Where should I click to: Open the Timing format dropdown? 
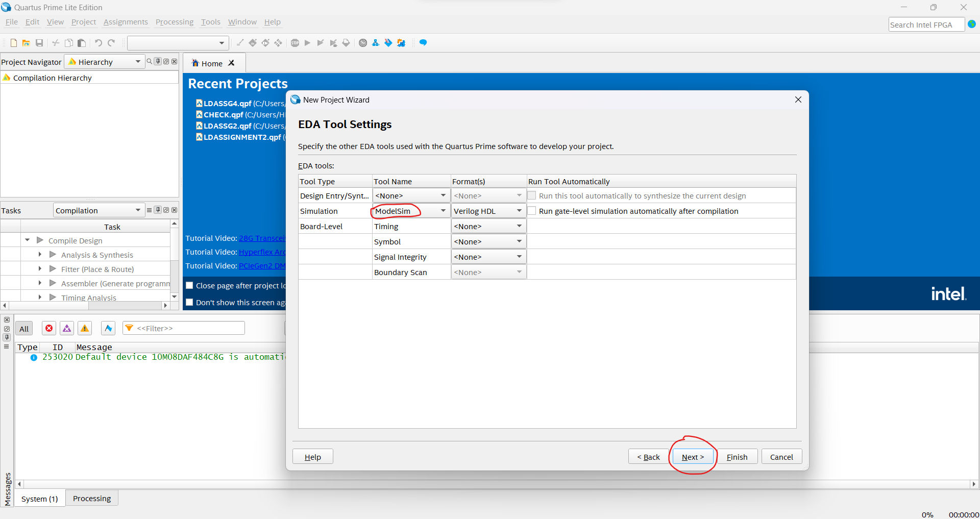point(488,226)
